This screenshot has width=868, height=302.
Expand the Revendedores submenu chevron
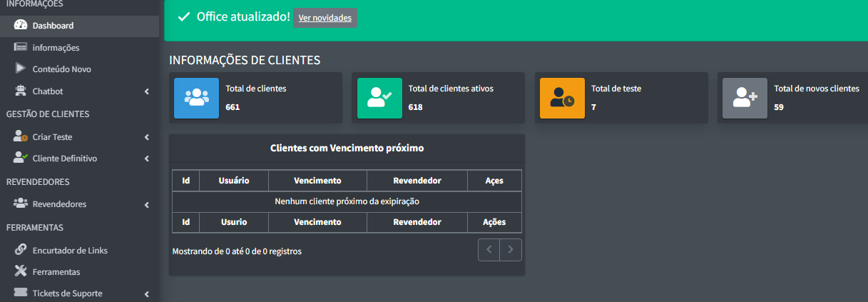coord(146,205)
